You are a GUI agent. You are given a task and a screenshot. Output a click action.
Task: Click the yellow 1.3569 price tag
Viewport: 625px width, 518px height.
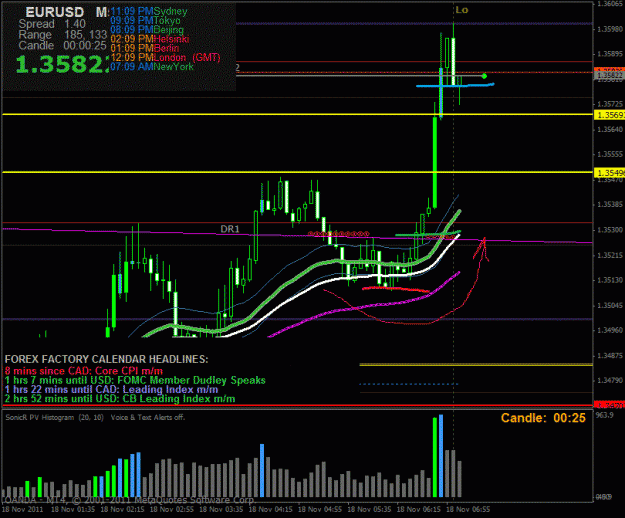tap(609, 115)
